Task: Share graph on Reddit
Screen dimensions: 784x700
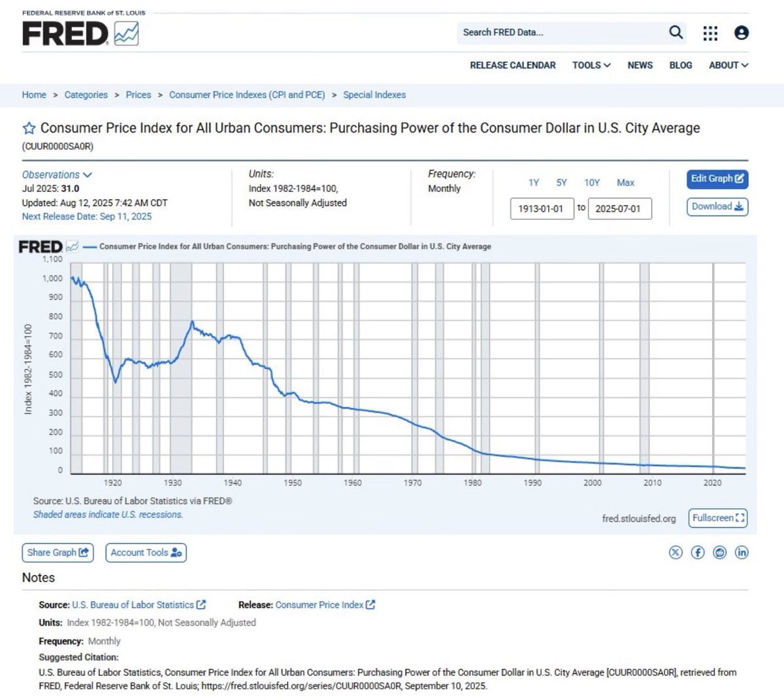Action: [x=720, y=552]
